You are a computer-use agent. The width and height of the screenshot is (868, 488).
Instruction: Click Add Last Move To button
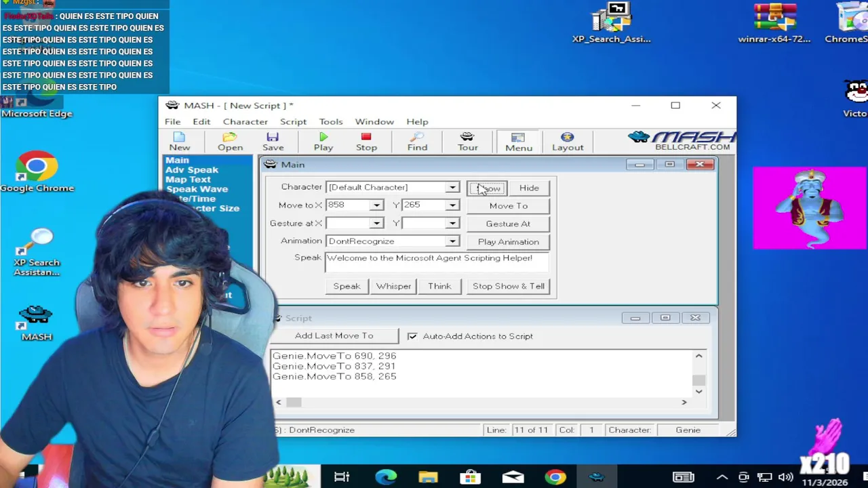pos(334,335)
